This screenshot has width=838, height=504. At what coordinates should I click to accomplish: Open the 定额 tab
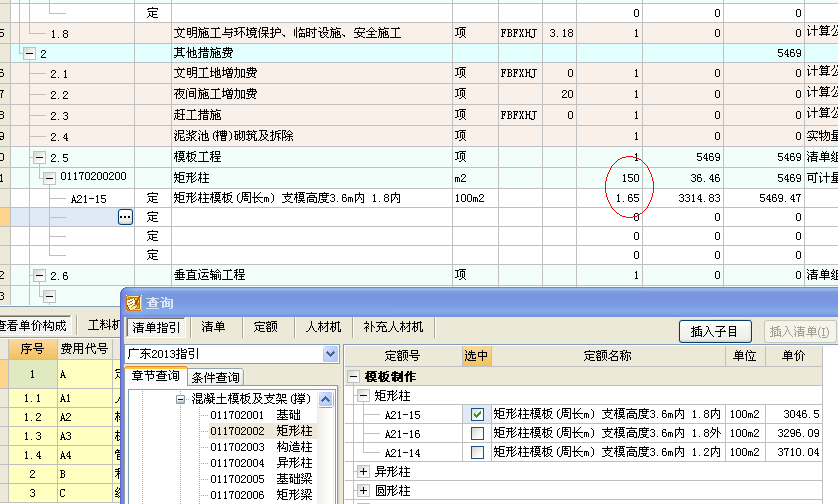pos(266,327)
